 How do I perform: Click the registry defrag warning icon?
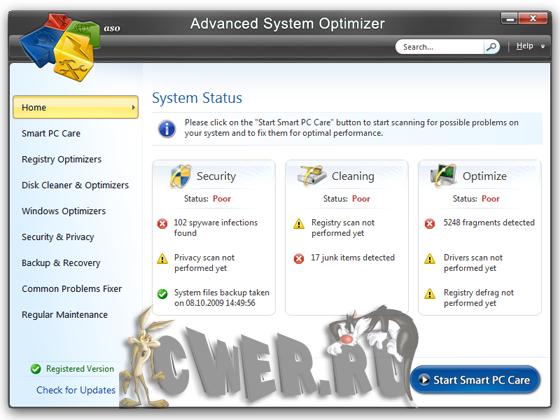[430, 294]
